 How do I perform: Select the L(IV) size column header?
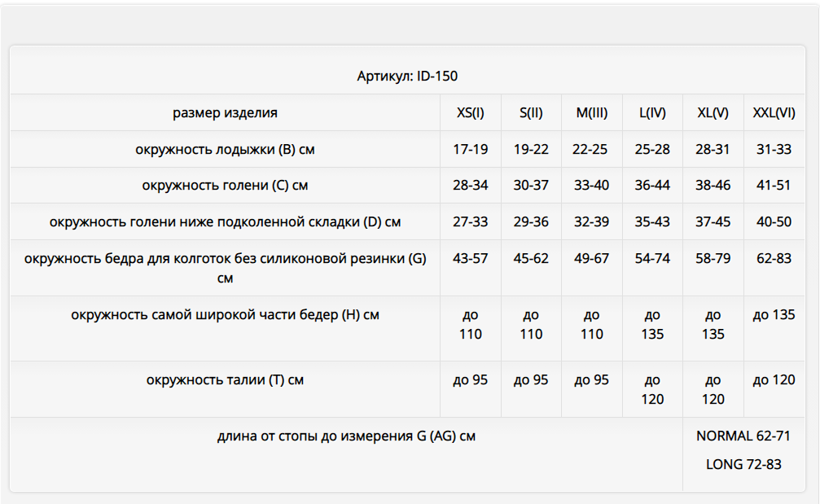point(652,113)
